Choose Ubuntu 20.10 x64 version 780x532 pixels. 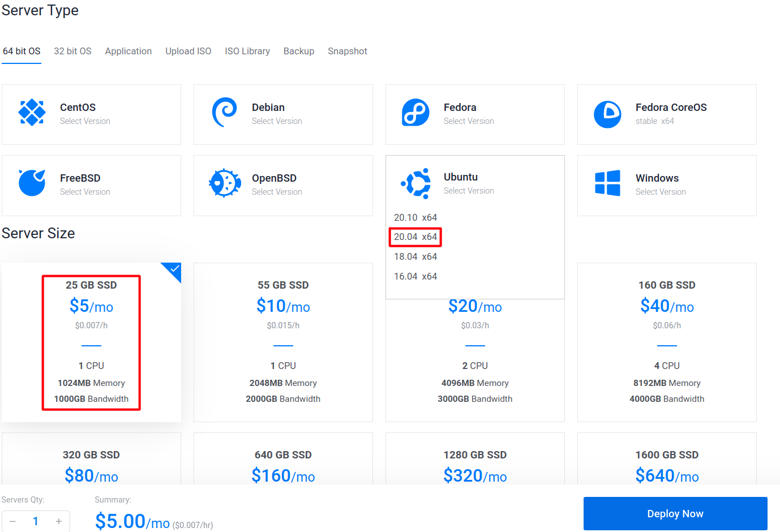click(x=415, y=217)
